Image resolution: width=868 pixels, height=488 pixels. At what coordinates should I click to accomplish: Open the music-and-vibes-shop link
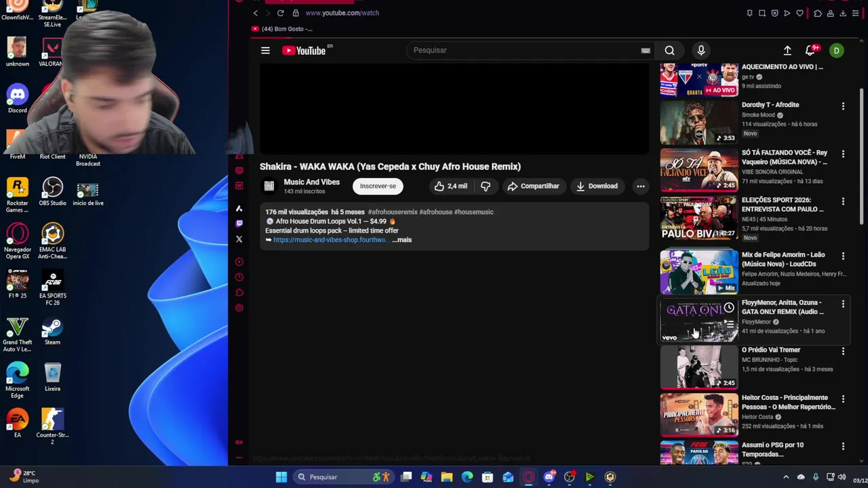tap(330, 240)
